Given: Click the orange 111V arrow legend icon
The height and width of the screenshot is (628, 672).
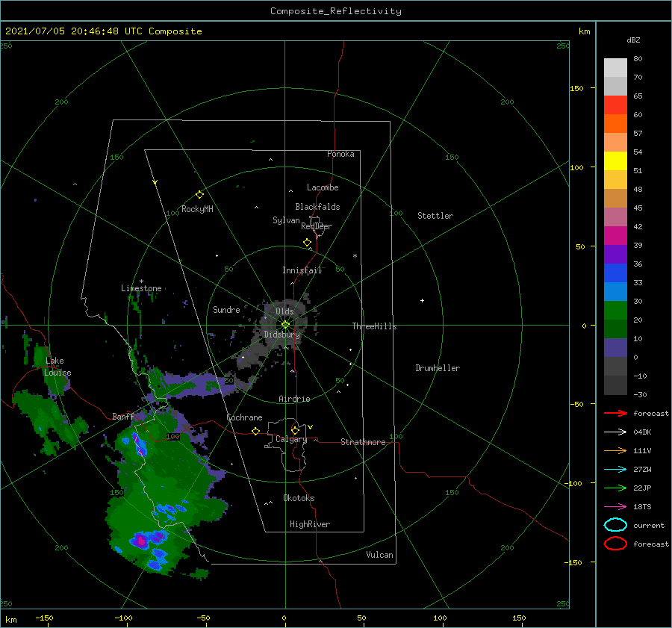Looking at the screenshot, I should point(615,450).
